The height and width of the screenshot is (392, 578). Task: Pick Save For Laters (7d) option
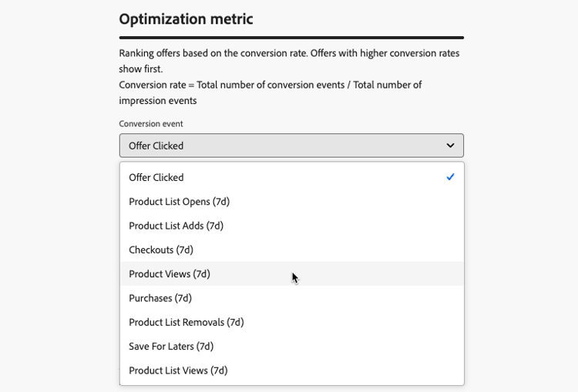[171, 347]
